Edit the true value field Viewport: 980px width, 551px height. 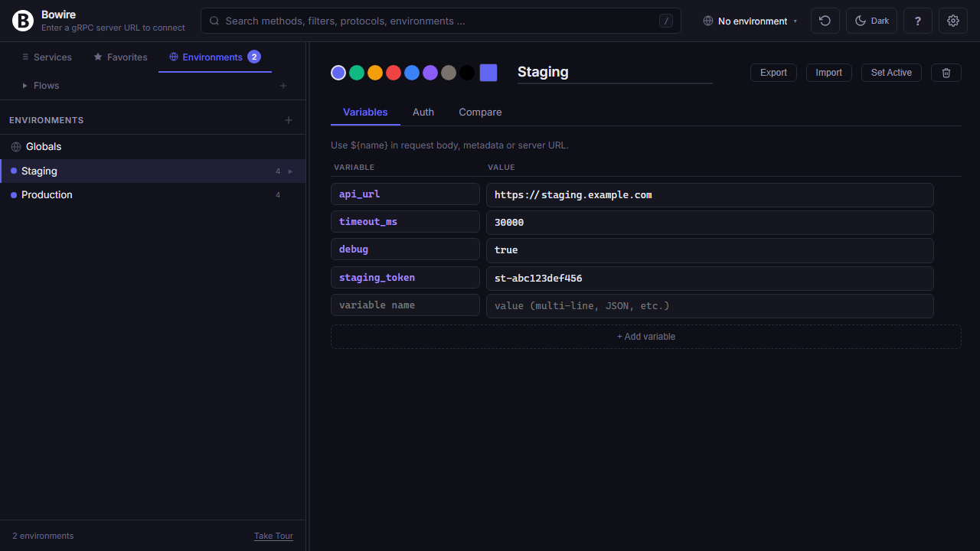pos(710,250)
